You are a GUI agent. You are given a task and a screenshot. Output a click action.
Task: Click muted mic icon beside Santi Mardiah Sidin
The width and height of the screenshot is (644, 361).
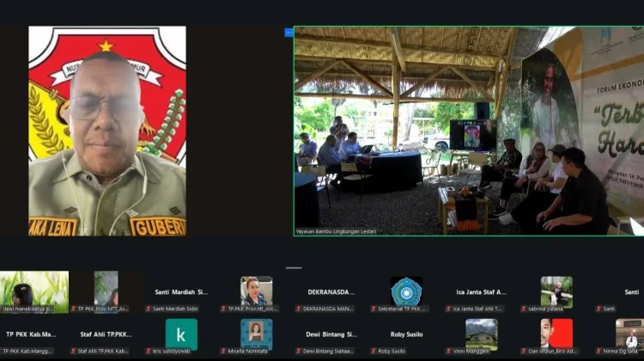point(149,309)
